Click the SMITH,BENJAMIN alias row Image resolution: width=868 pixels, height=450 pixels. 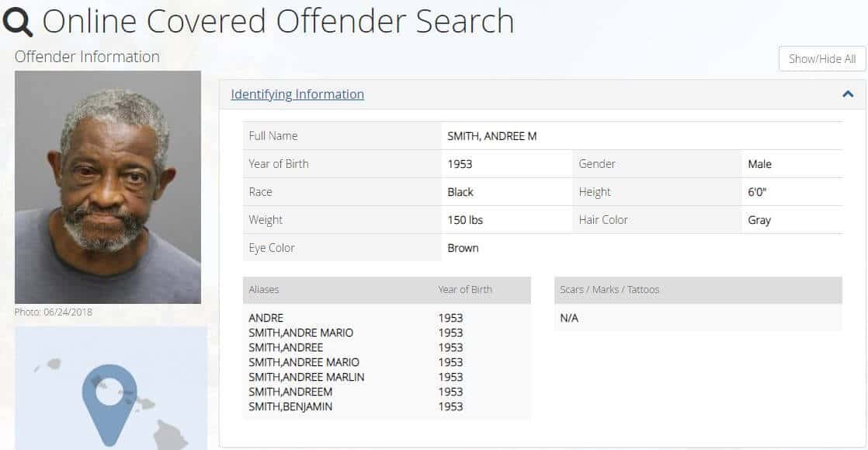pyautogui.click(x=290, y=406)
